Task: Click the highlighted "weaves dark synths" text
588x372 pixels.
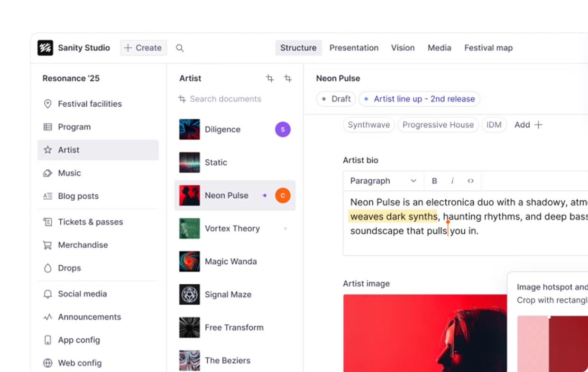Action: pos(393,217)
